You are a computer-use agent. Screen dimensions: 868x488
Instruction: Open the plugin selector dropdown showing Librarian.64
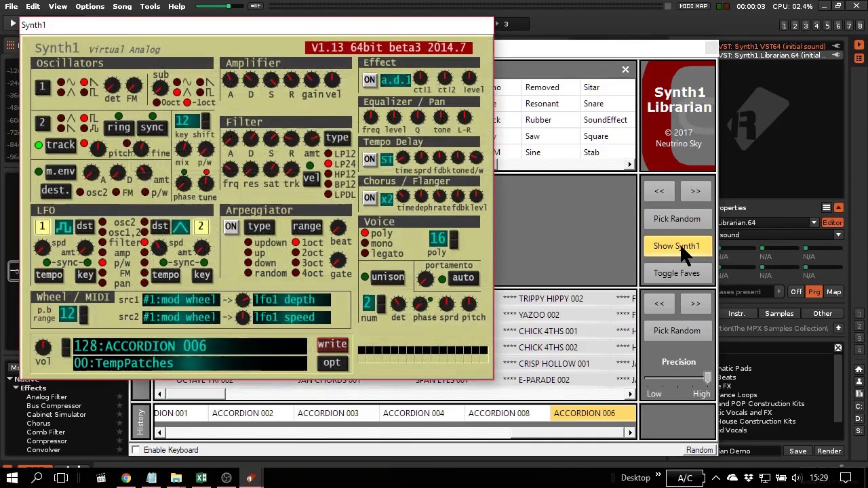tap(814, 222)
